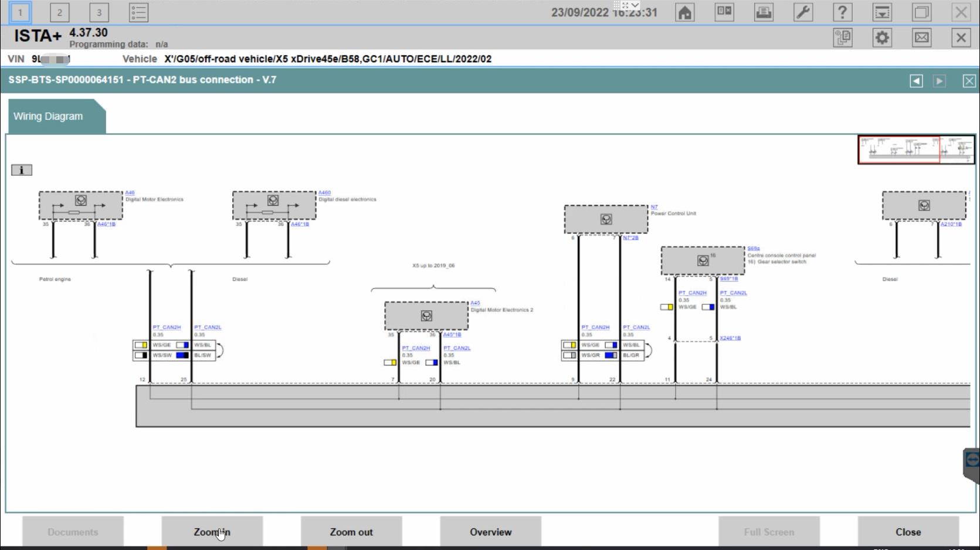Close the PT-CAN2 bus connection diagram panel
The height and width of the screenshot is (550, 980).
pyautogui.click(x=969, y=81)
